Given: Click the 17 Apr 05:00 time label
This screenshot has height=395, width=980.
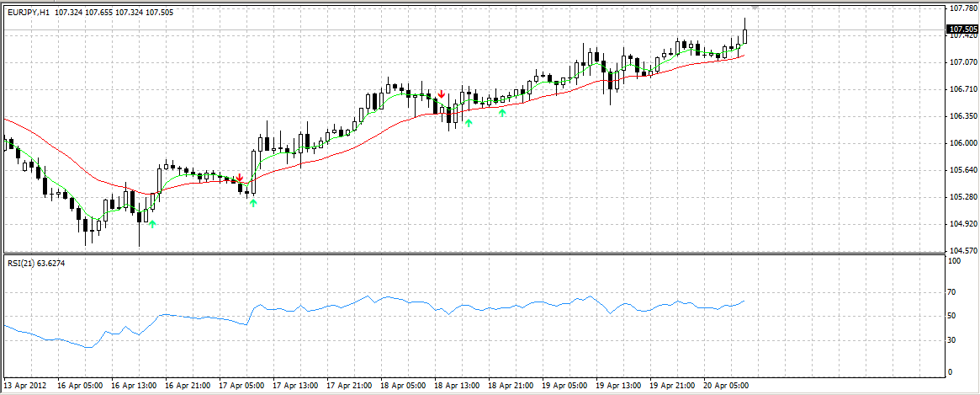Looking at the screenshot, I should coord(241,385).
